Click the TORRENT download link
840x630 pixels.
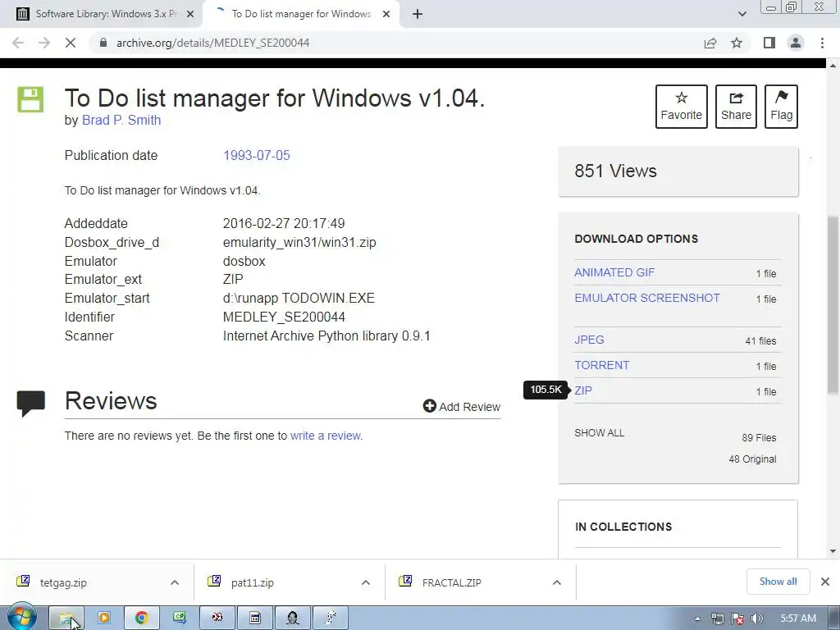[602, 365]
